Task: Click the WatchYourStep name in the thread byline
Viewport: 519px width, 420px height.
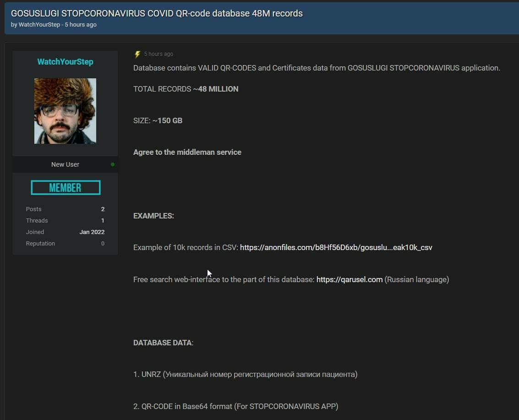Action: point(39,24)
